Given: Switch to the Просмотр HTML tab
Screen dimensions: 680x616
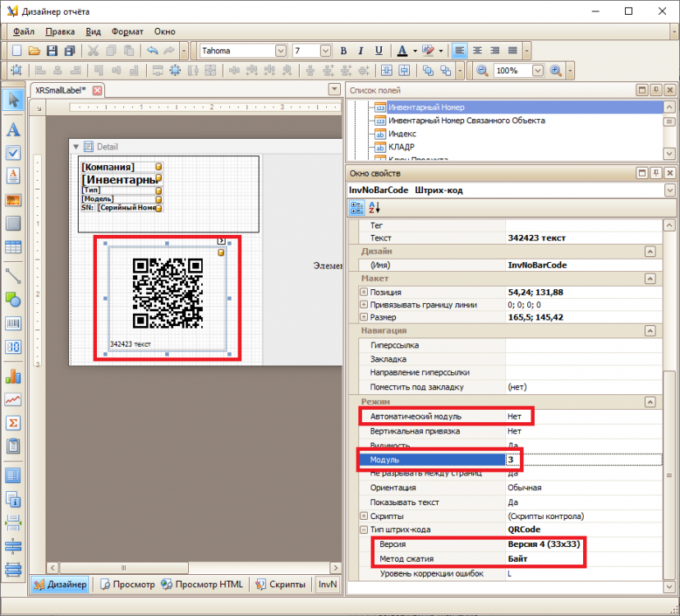Looking at the screenshot, I should click(x=202, y=584).
